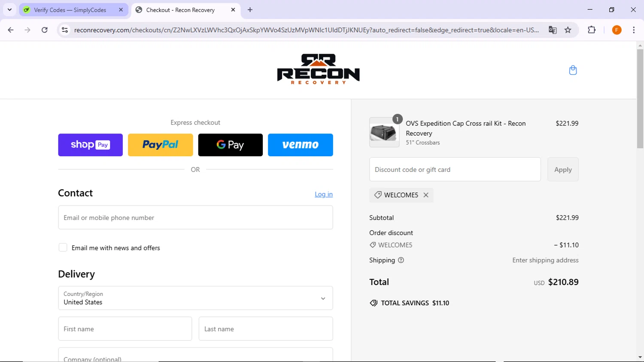Click the Apply discount button
Screen dimensions: 644x362
pyautogui.click(x=563, y=169)
